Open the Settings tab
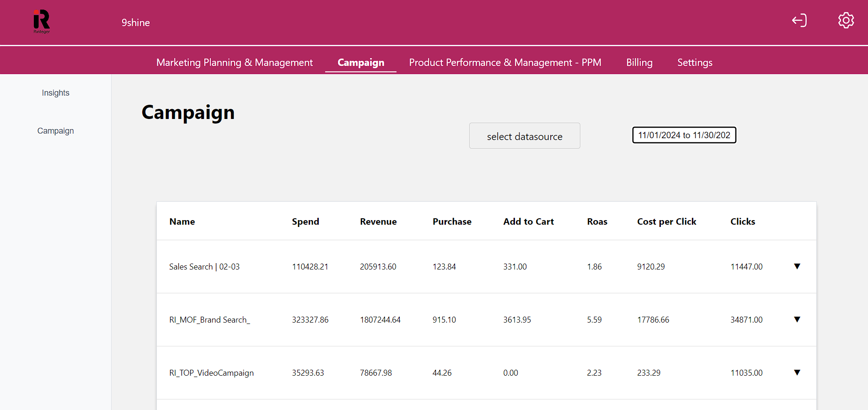The height and width of the screenshot is (410, 868). (695, 62)
